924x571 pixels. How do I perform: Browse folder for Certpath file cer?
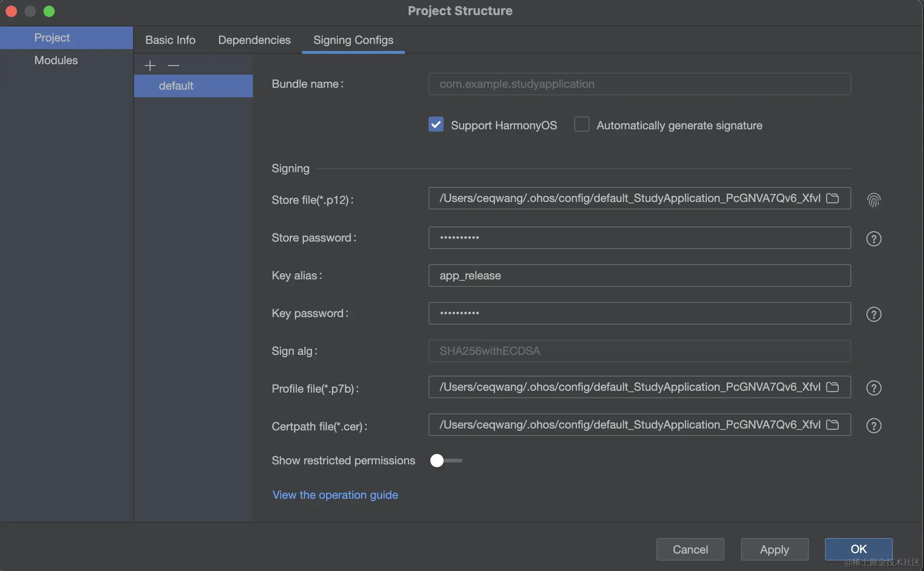tap(832, 425)
